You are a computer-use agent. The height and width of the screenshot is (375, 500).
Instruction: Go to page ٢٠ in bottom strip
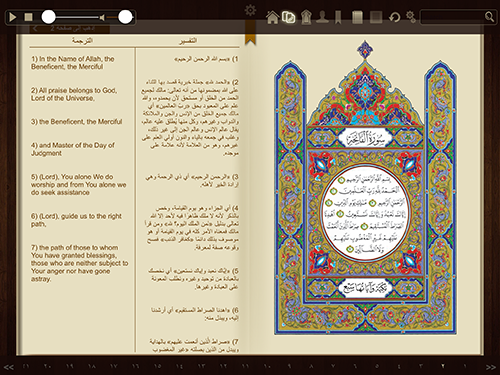47,366
